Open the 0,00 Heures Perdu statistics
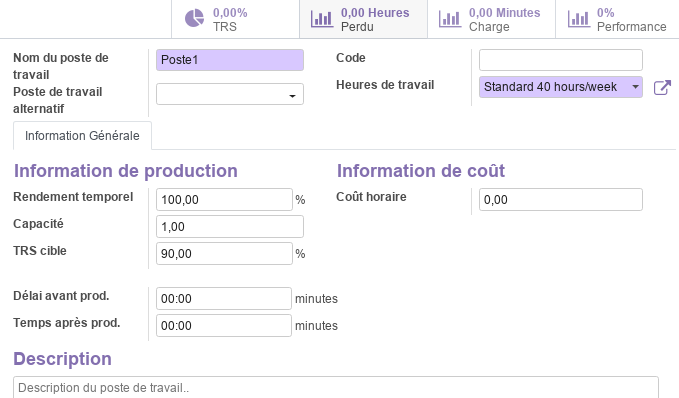 tap(363, 19)
